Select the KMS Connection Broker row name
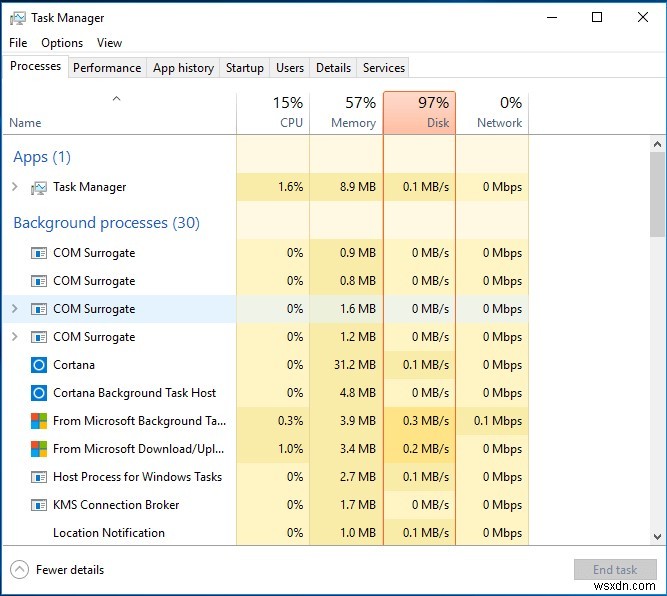 (x=116, y=505)
